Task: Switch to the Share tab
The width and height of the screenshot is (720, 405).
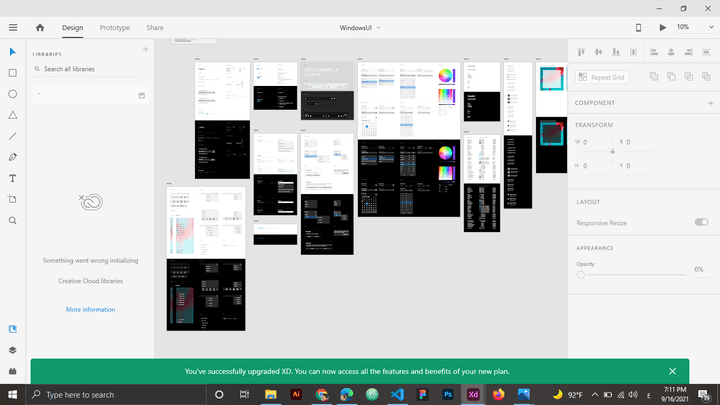Action: [155, 28]
